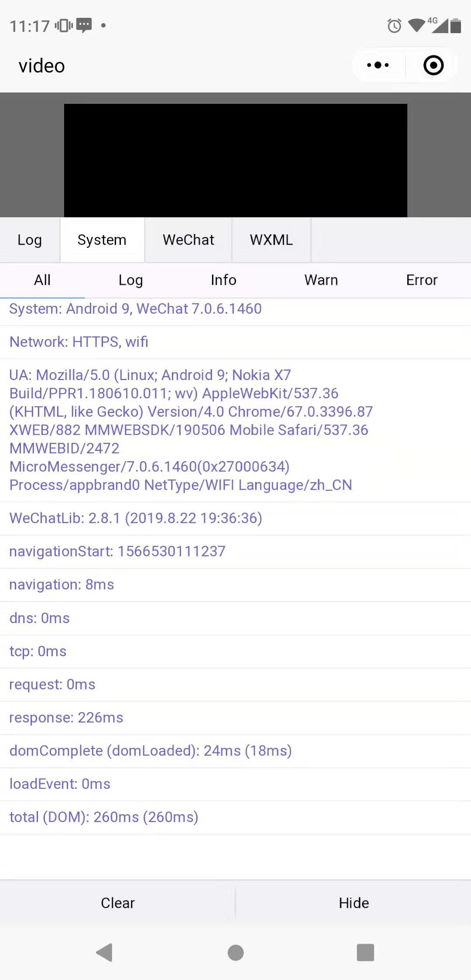Filter entries by Info level

click(x=223, y=280)
